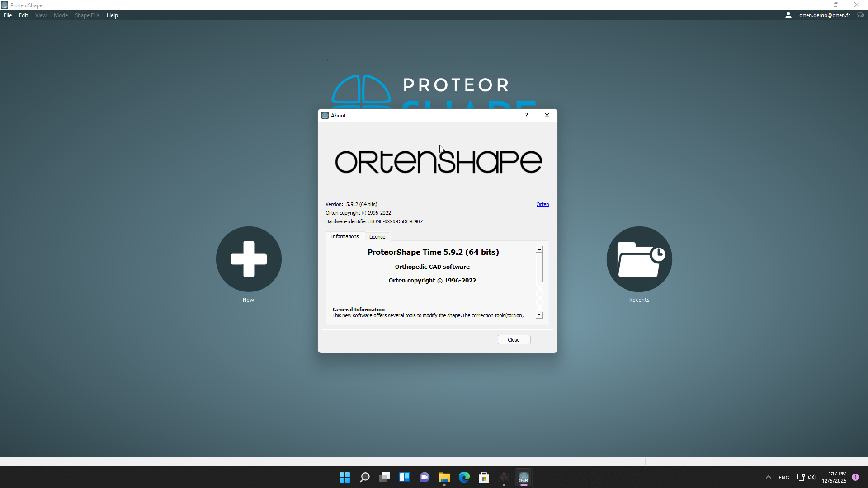Show hidden tray icons chevron
868x488 pixels.
pos(769,478)
